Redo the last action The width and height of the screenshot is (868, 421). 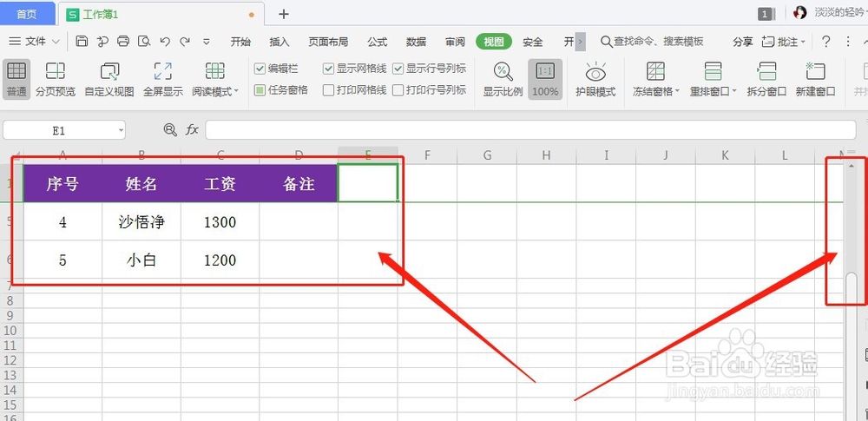click(186, 42)
